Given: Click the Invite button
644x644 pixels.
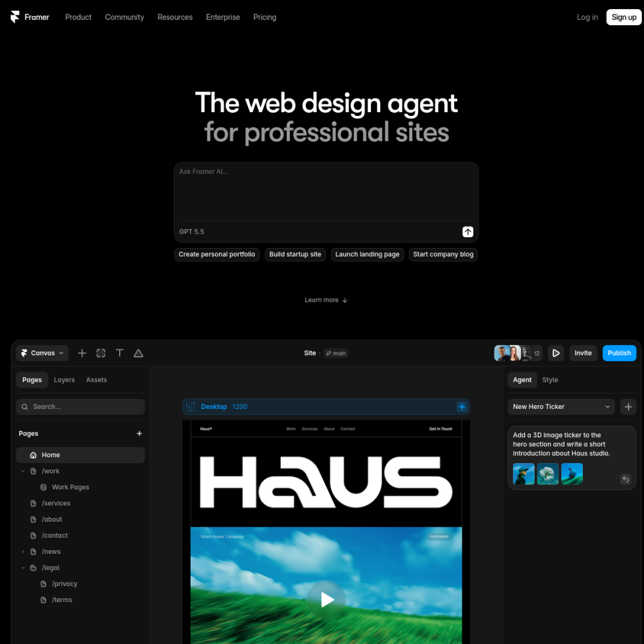Looking at the screenshot, I should [x=583, y=353].
